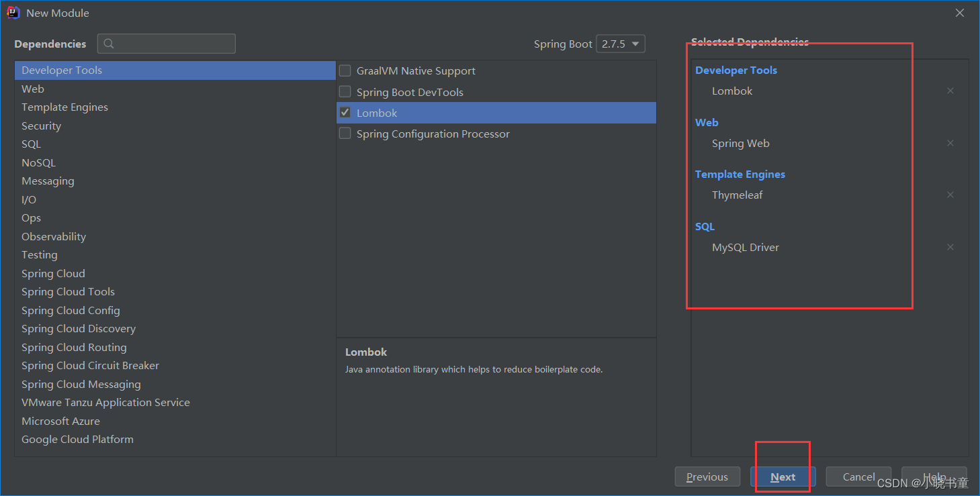Screen dimensions: 980x496
Task: Enable GraalVM Native Support checkbox
Action: click(x=345, y=70)
